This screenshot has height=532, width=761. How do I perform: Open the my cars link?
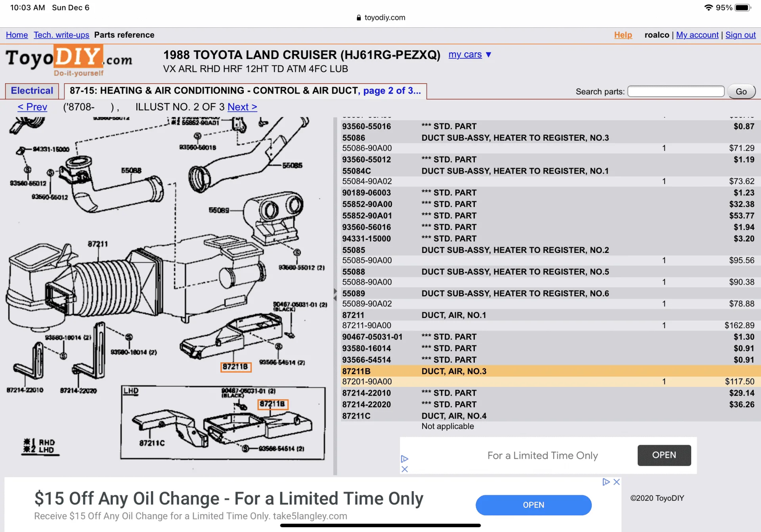point(465,55)
